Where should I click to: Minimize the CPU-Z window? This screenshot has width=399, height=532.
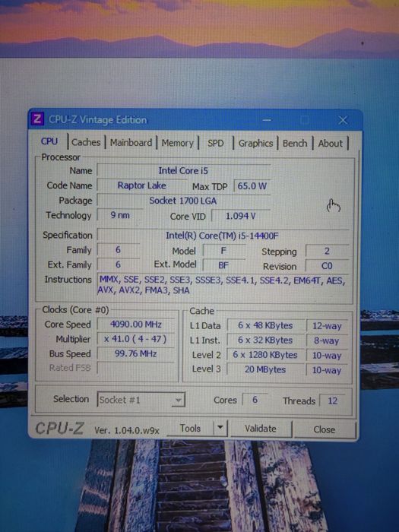pos(267,120)
